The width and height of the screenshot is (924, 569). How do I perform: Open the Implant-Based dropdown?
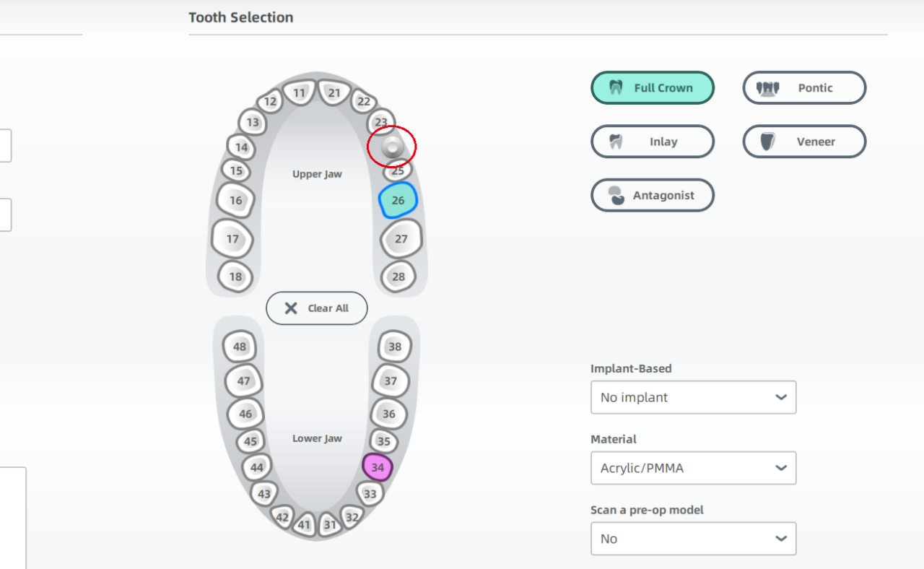coord(693,397)
